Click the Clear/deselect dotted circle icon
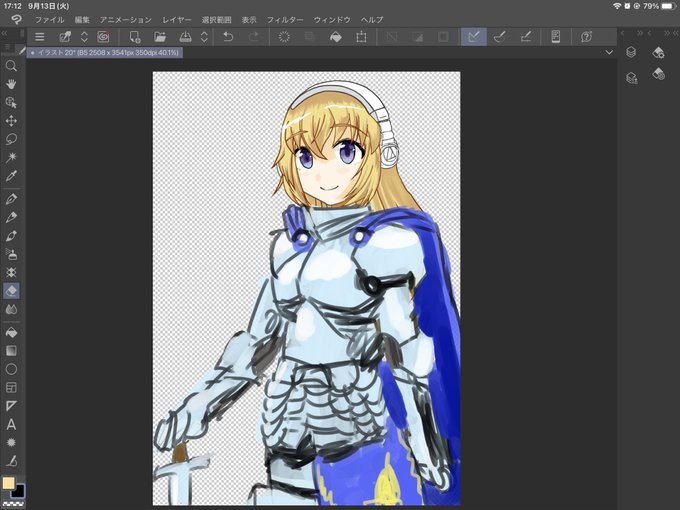Screen dimensions: 680x510 coord(284,37)
